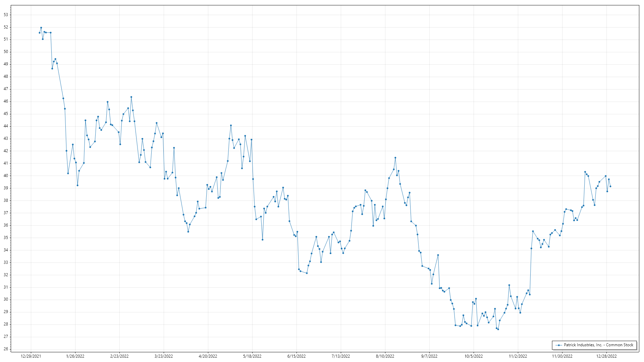
Task: Click the Patrick Industries legend label
Action: pyautogui.click(x=598, y=345)
